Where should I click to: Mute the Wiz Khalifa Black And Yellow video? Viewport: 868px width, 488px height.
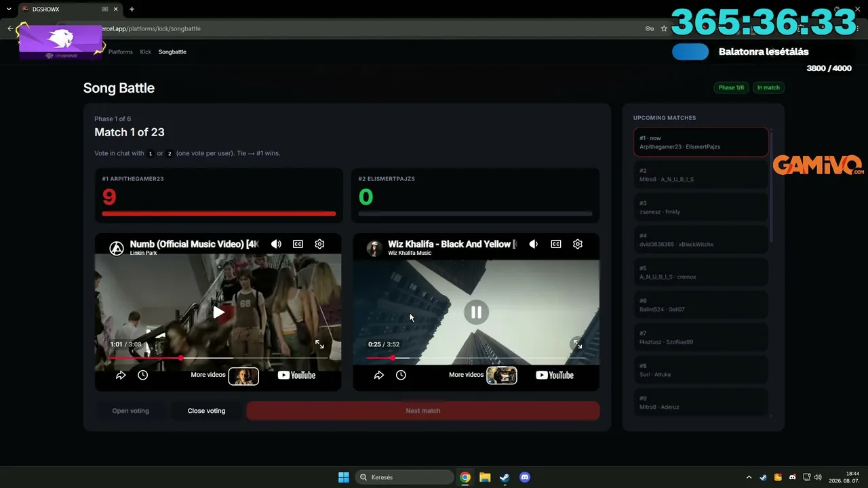tap(534, 244)
